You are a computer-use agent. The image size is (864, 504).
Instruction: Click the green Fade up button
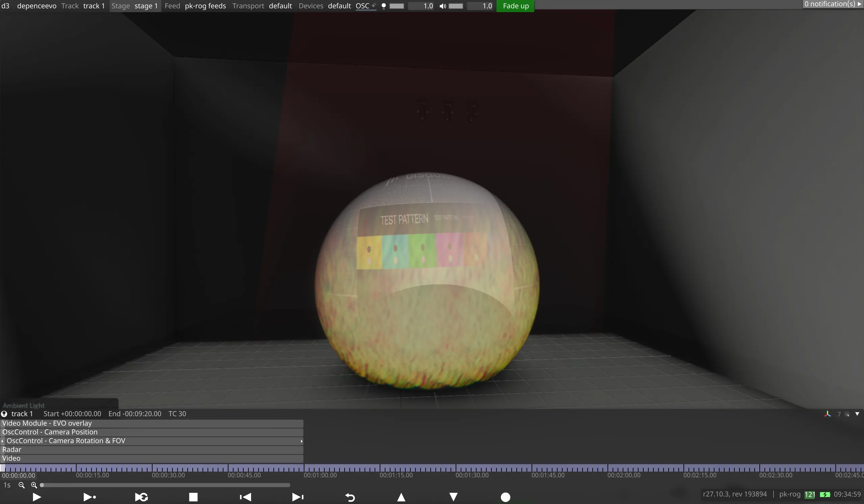pos(515,6)
